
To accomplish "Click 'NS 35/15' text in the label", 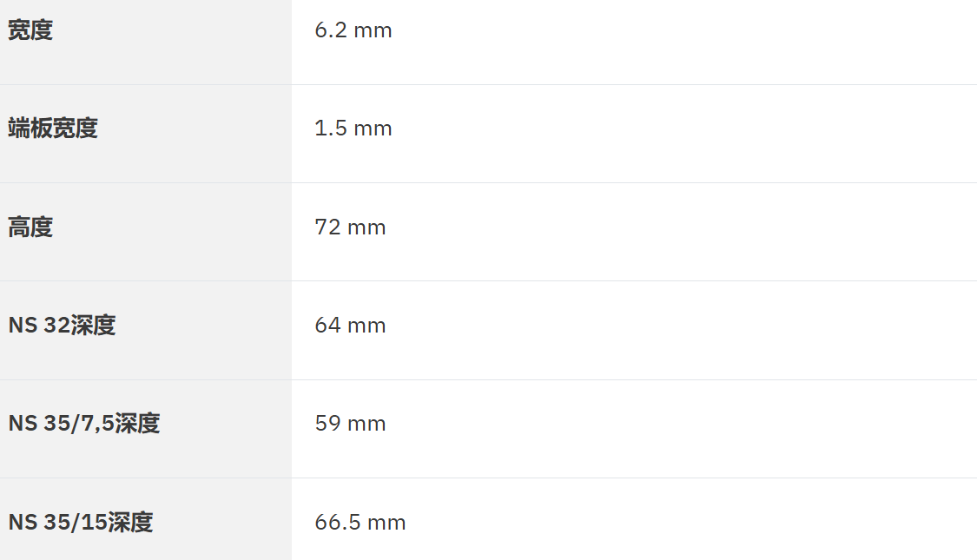I will (57, 523).
